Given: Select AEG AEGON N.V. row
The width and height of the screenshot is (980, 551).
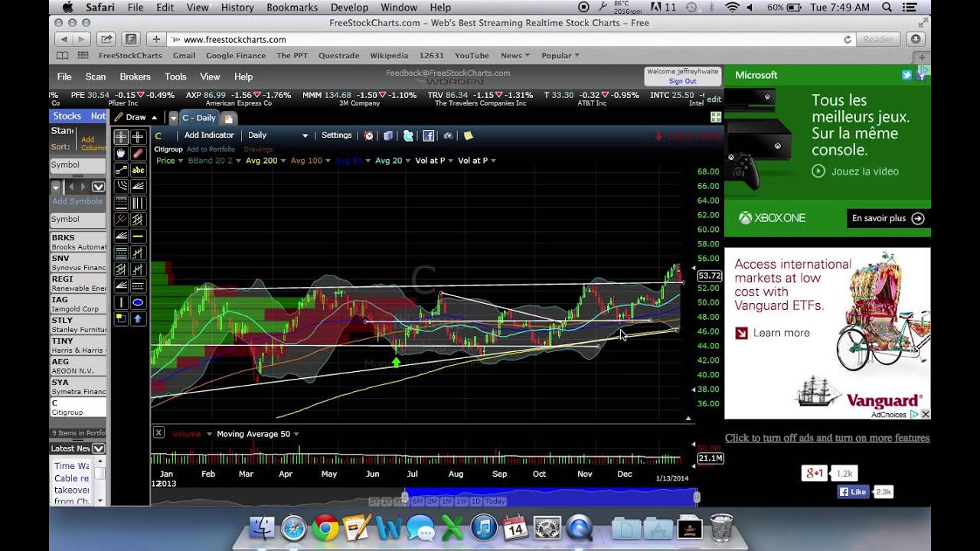Looking at the screenshot, I should pyautogui.click(x=78, y=366).
